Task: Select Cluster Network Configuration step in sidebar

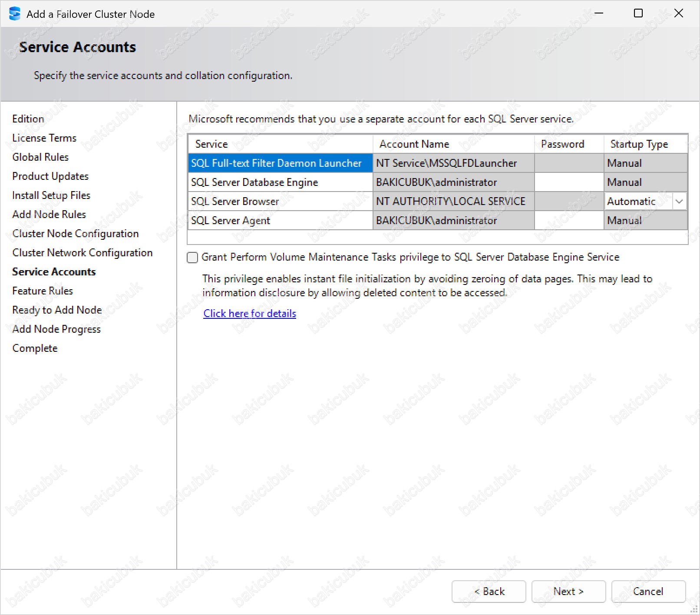Action: (x=83, y=253)
